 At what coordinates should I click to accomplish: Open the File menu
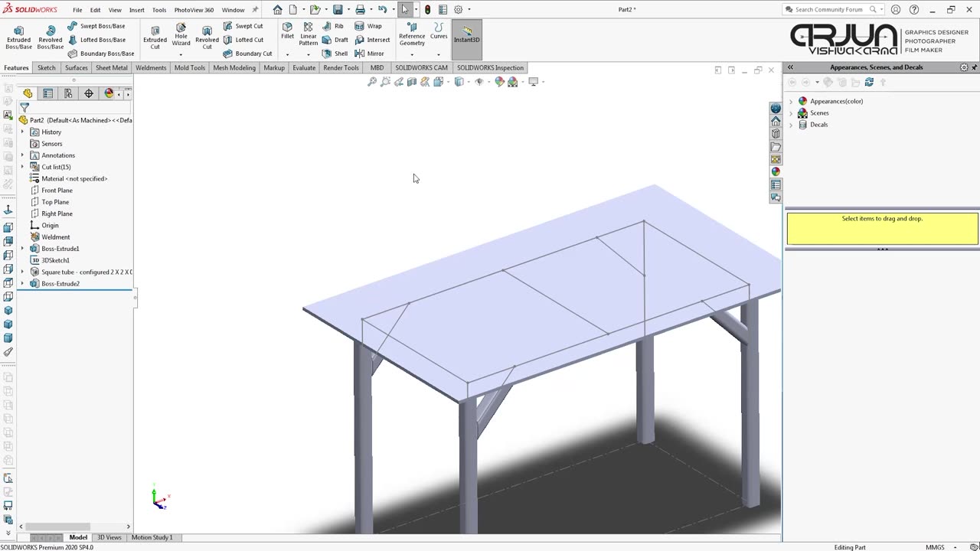(x=77, y=10)
